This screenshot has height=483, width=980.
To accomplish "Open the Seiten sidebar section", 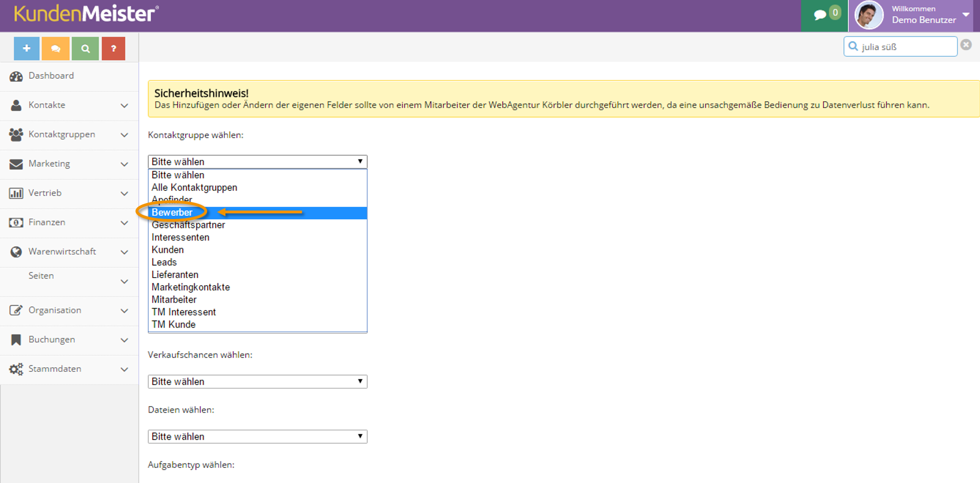I will [69, 281].
